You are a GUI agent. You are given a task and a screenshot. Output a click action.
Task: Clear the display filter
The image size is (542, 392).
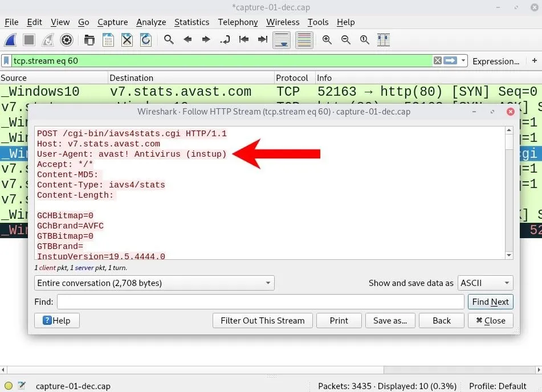click(437, 61)
